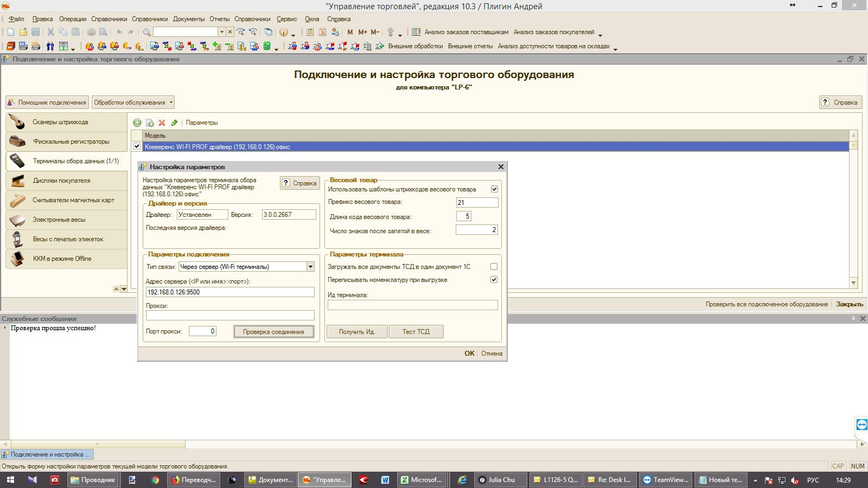Click 'Помощник подключения' button
The image size is (868, 488).
(47, 102)
